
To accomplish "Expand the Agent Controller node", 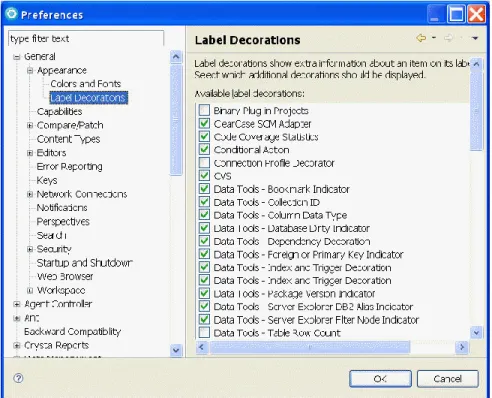I will pos(16,304).
